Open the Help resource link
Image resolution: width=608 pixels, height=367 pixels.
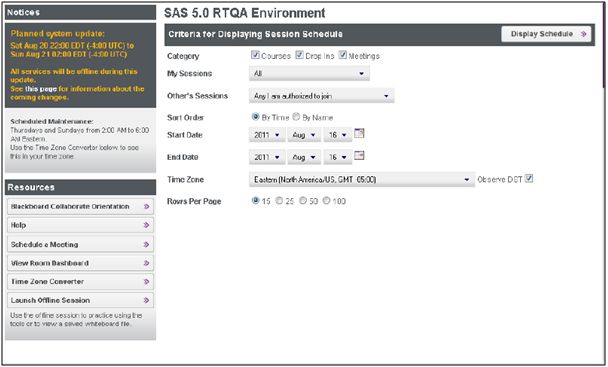pos(80,225)
